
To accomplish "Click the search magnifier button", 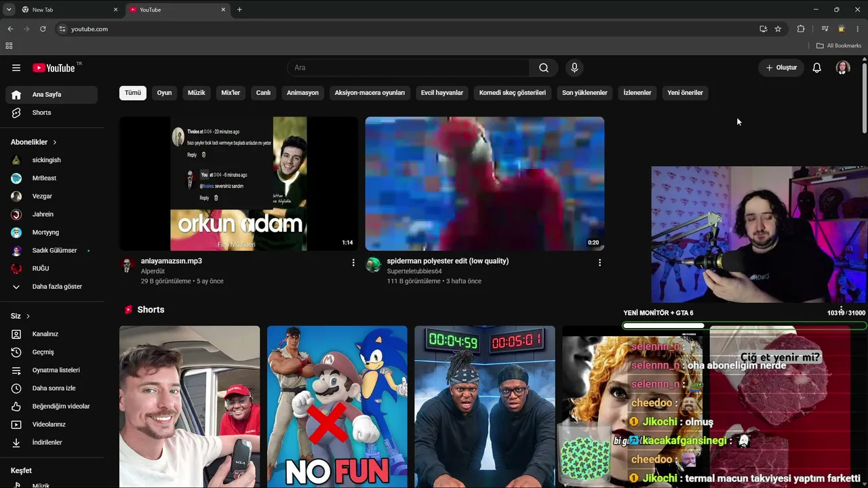I will pyautogui.click(x=544, y=68).
